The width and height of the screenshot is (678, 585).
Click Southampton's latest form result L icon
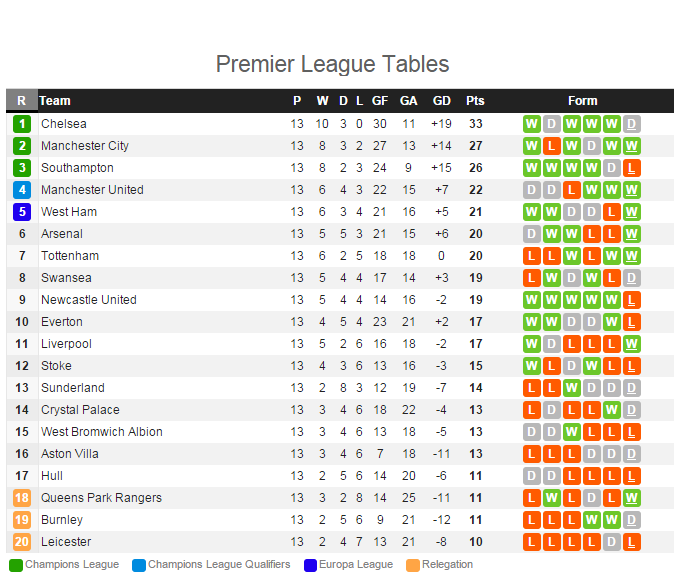pyautogui.click(x=631, y=168)
